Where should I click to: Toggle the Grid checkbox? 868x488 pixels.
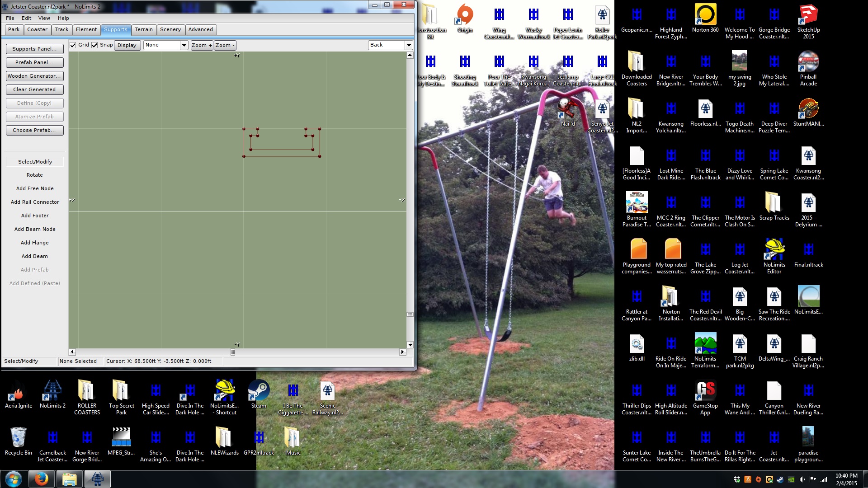click(x=73, y=45)
